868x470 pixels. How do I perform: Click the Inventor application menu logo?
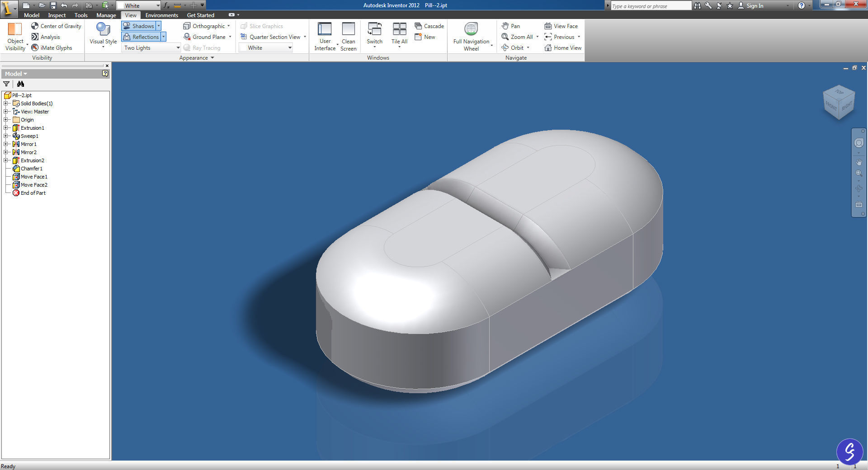[9, 8]
